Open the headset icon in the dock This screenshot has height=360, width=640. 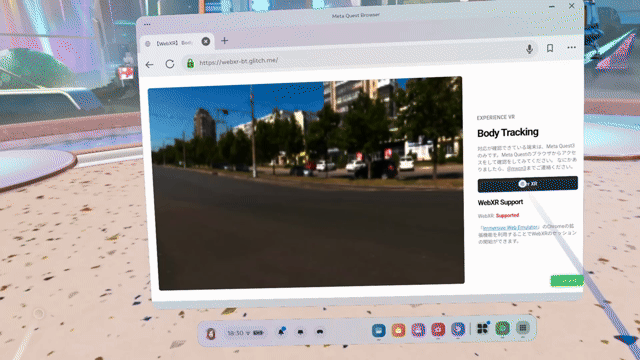pos(320,332)
